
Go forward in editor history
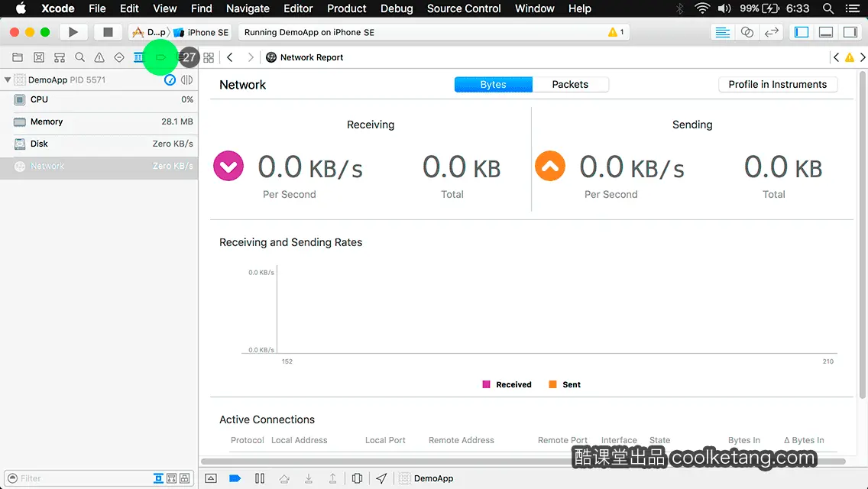pos(250,57)
